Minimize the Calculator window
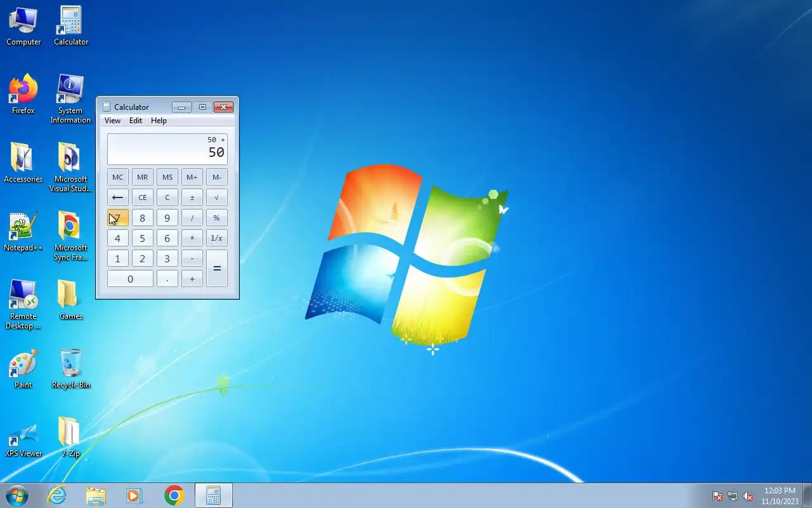 [181, 107]
